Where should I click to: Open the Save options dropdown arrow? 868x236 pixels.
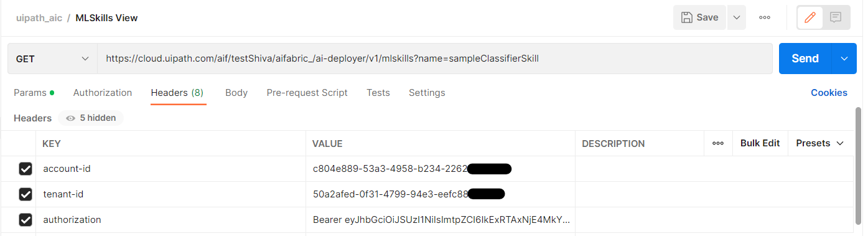click(x=736, y=17)
